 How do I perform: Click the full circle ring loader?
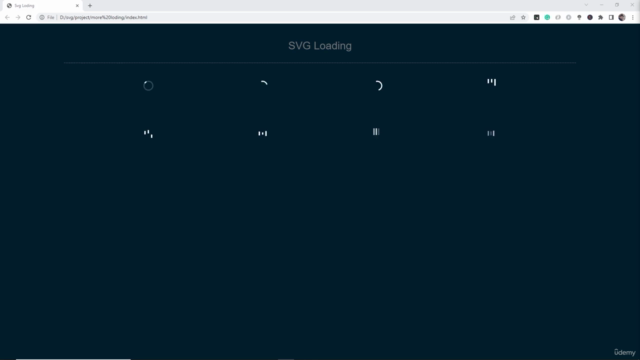point(148,86)
